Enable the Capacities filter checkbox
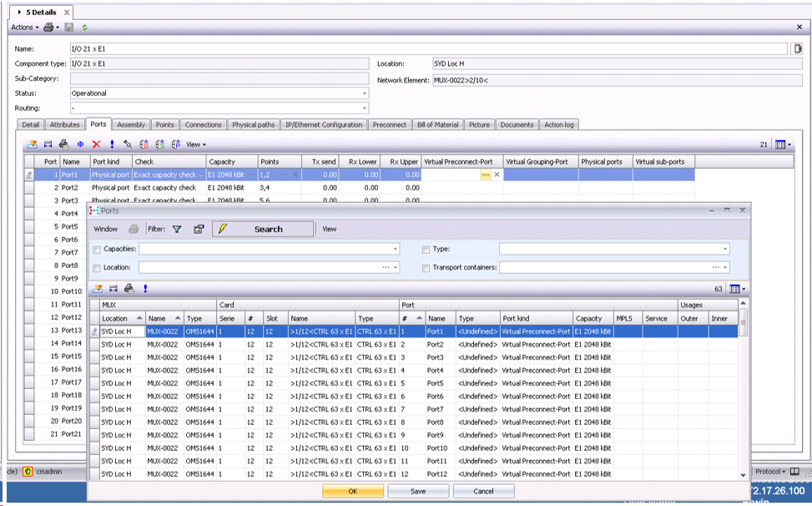The image size is (812, 506). coord(96,250)
